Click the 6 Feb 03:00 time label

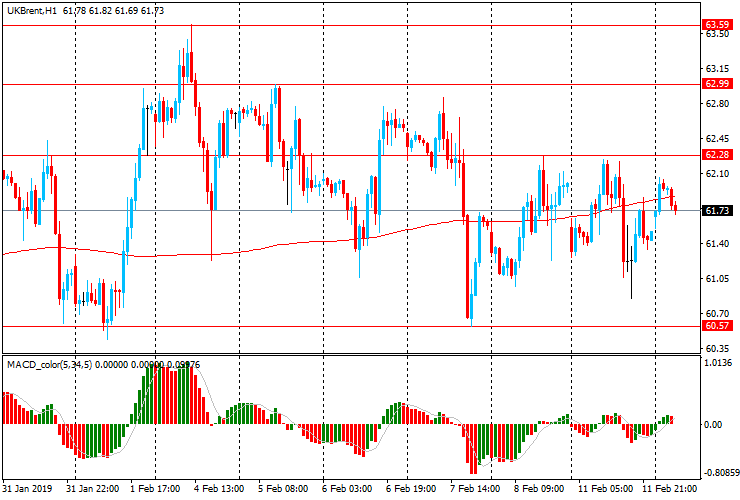(x=347, y=489)
